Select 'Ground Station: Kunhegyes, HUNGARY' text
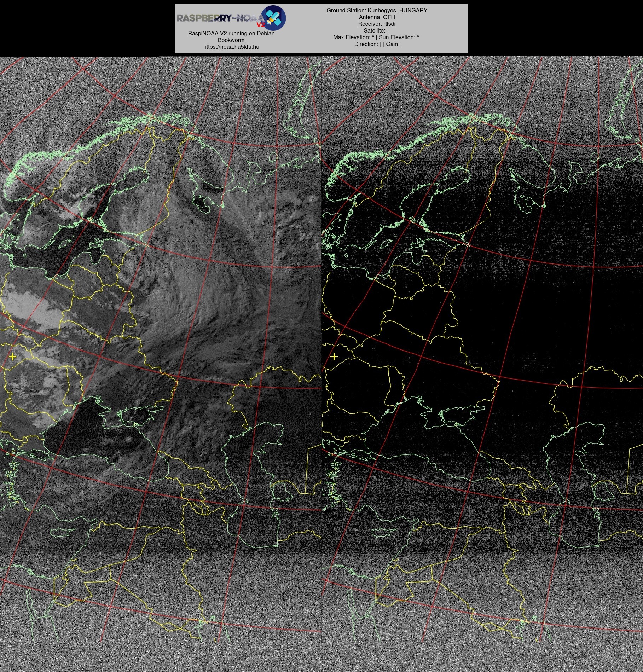 (377, 10)
